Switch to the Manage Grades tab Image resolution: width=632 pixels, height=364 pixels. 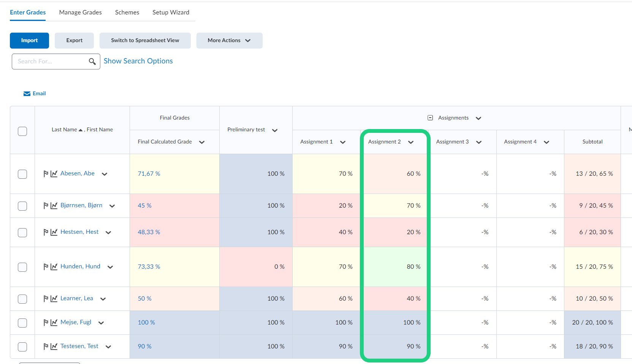80,13
